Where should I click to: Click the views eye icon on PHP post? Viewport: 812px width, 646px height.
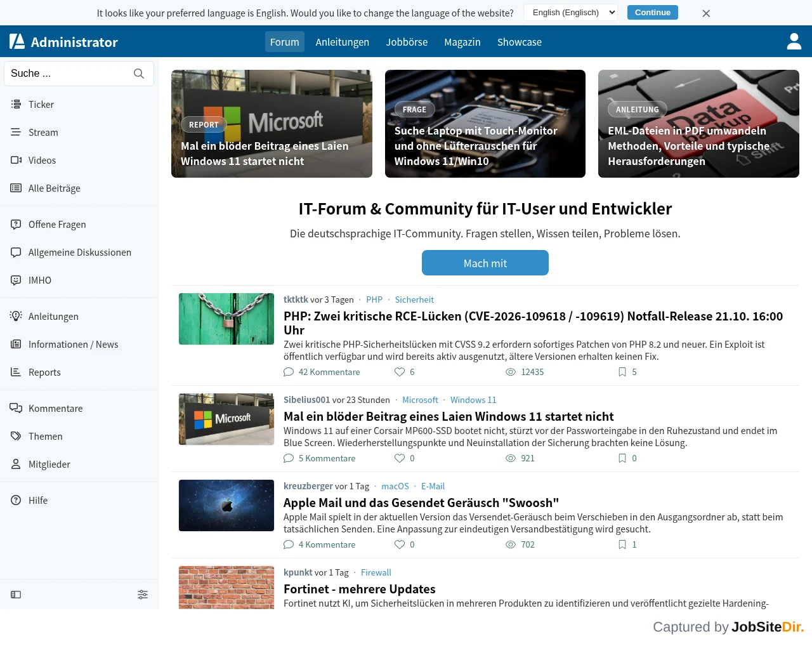tap(511, 372)
